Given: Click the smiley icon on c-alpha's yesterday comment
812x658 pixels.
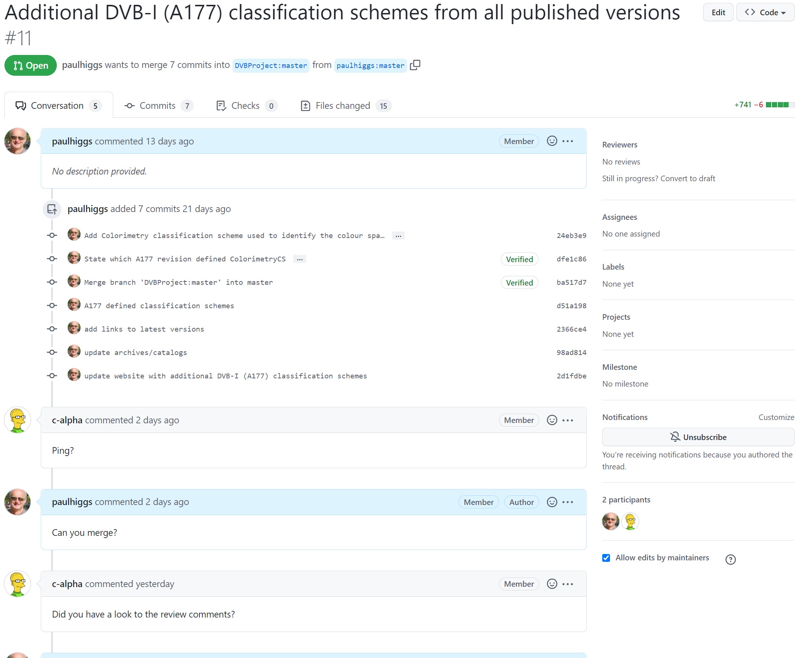Looking at the screenshot, I should [x=552, y=584].
